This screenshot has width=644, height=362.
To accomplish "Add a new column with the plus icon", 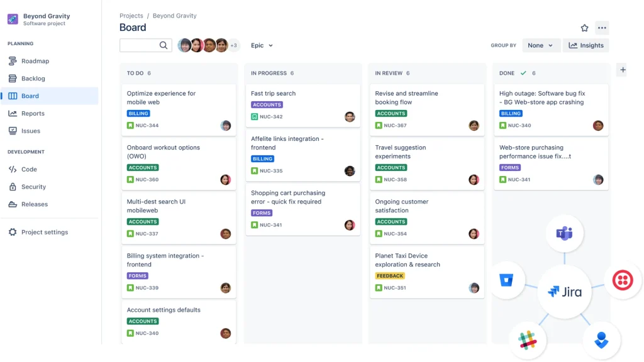I will 623,70.
